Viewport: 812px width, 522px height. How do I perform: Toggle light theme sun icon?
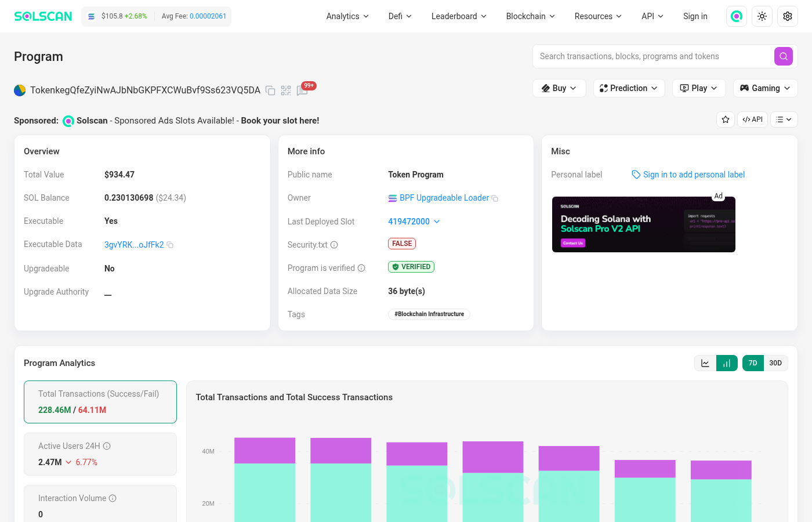762,16
